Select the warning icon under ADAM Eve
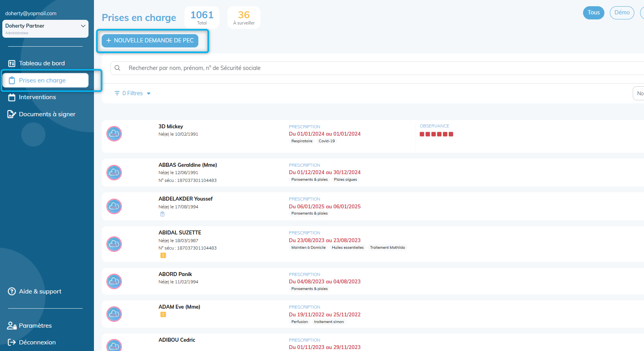 163,314
